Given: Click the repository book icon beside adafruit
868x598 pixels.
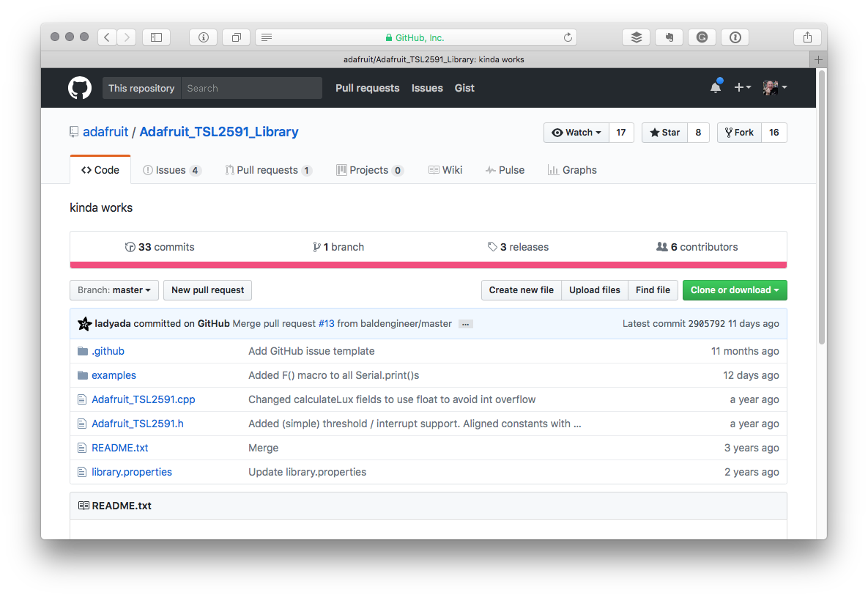Looking at the screenshot, I should [x=74, y=132].
